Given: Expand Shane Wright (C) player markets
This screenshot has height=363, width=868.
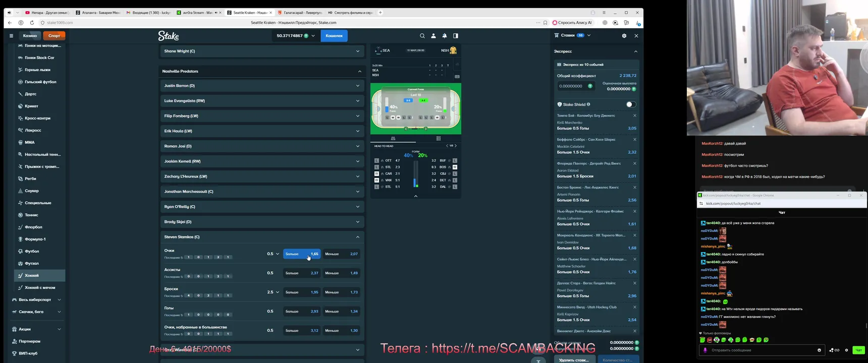Looking at the screenshot, I should (x=262, y=51).
